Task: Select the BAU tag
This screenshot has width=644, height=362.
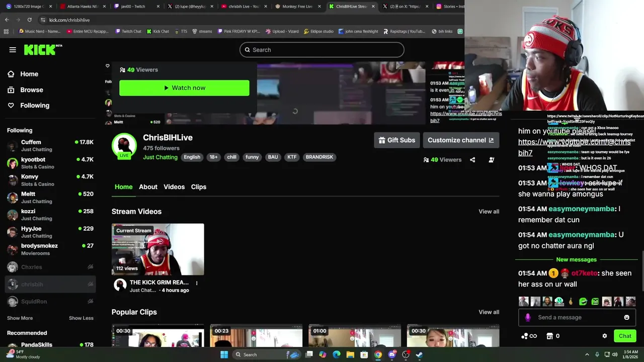Action: (273, 157)
